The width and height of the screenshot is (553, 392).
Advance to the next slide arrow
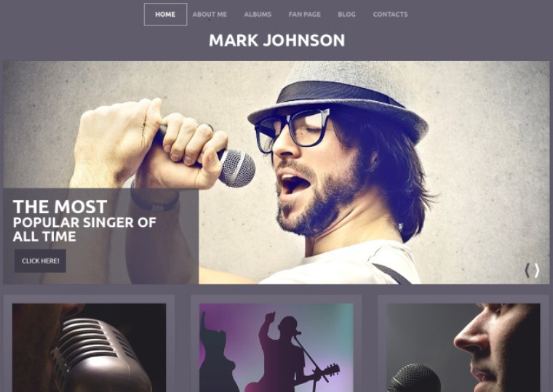point(537,271)
